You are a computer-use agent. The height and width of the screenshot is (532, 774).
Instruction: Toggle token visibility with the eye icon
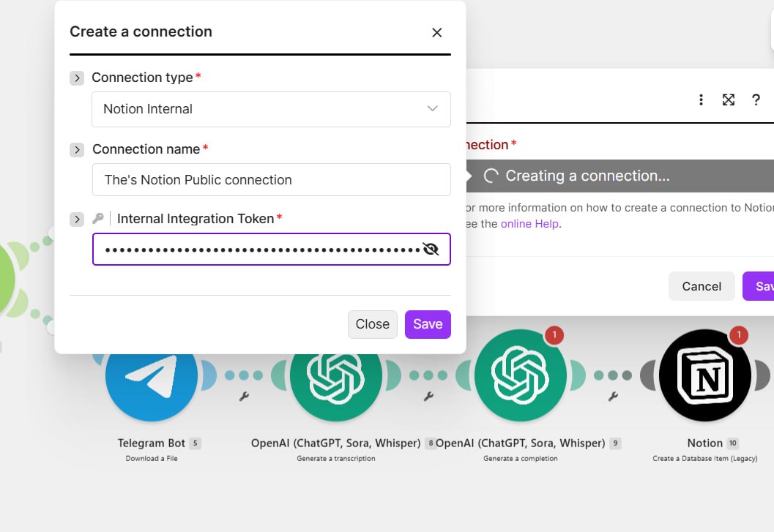point(431,250)
